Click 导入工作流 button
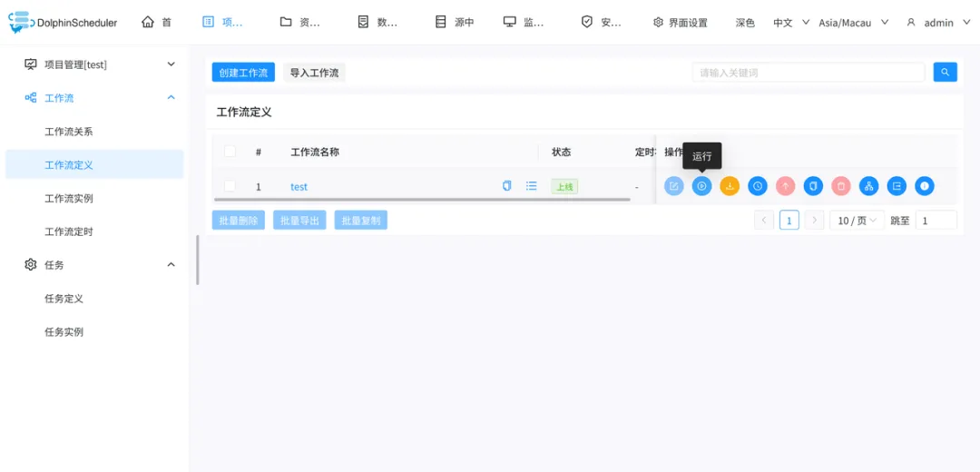The height and width of the screenshot is (472, 980). 314,73
